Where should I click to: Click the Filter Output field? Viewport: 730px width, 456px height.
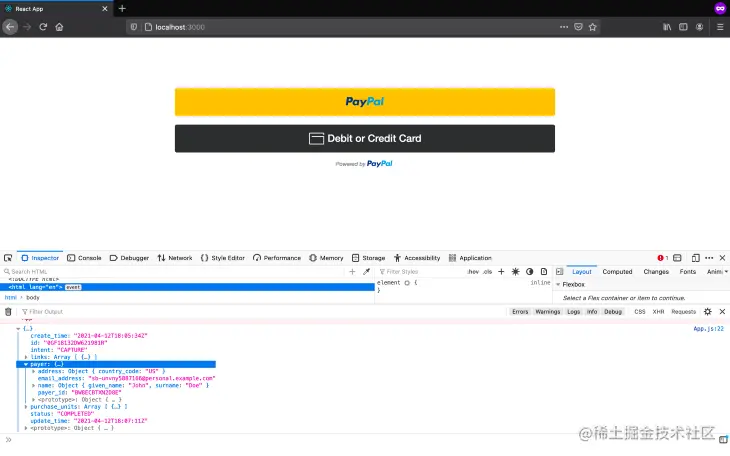point(261,312)
